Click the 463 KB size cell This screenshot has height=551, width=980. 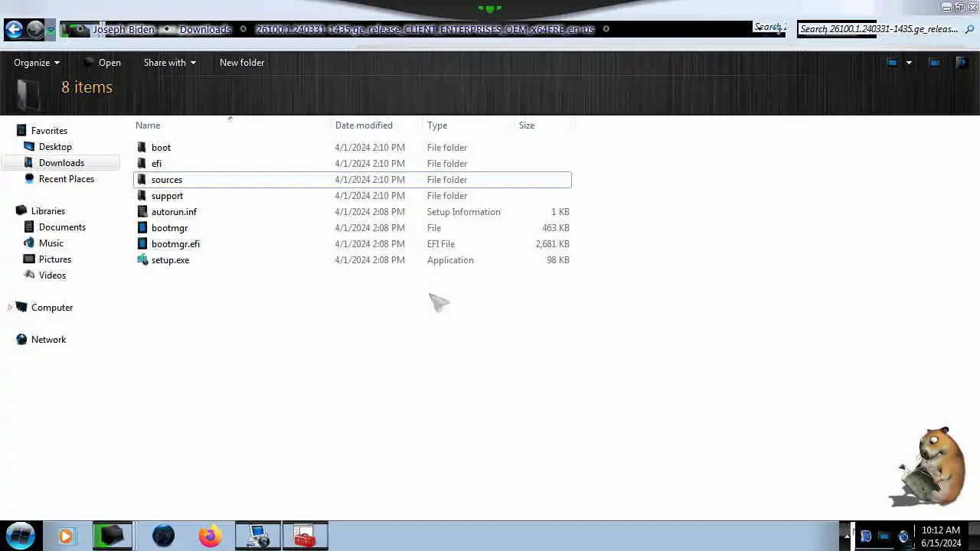556,228
